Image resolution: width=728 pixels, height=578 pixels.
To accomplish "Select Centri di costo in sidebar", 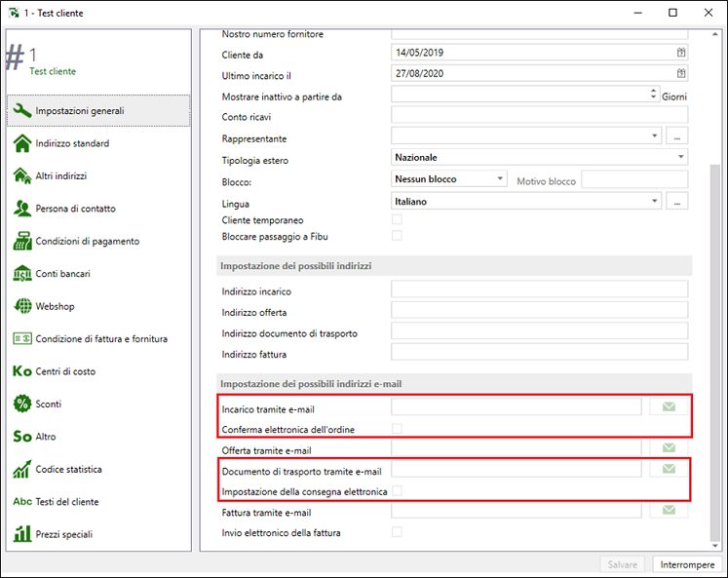I will point(98,371).
